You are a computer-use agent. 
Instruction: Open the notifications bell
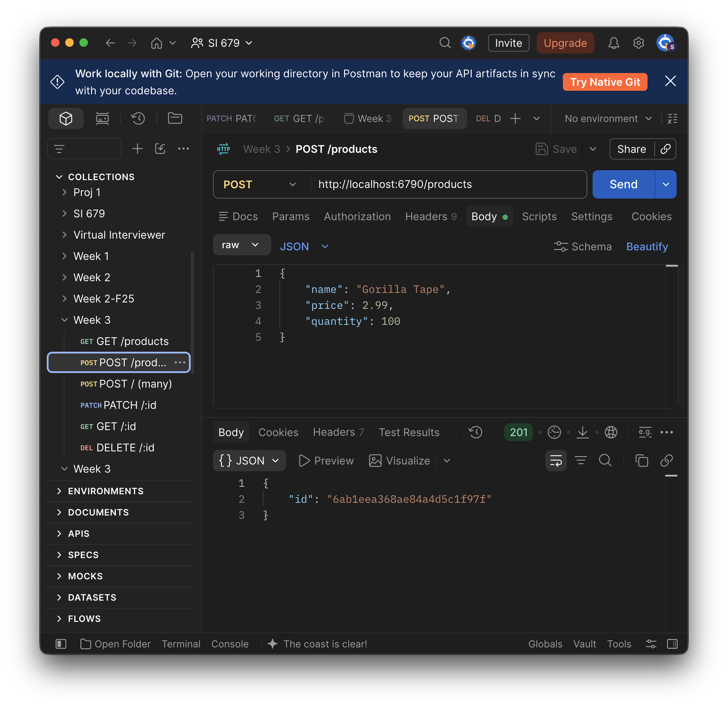(614, 43)
